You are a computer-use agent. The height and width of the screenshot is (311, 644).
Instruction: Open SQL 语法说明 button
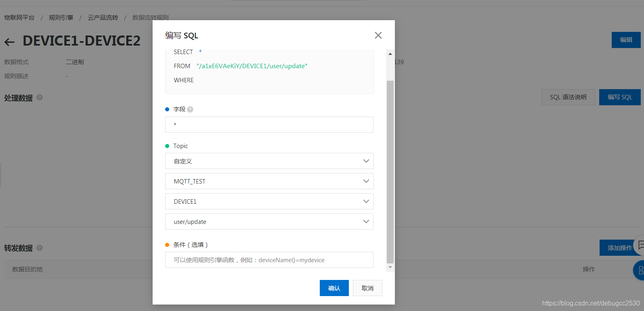pos(568,97)
